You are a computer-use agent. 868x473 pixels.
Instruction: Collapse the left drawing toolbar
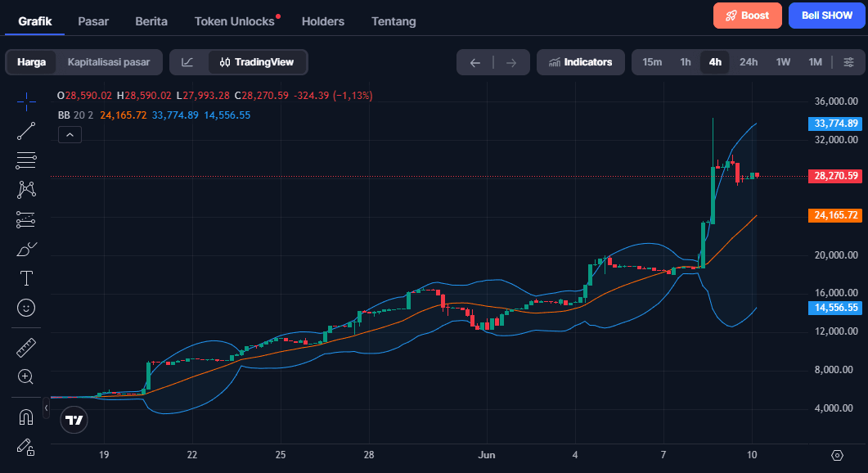click(x=46, y=408)
